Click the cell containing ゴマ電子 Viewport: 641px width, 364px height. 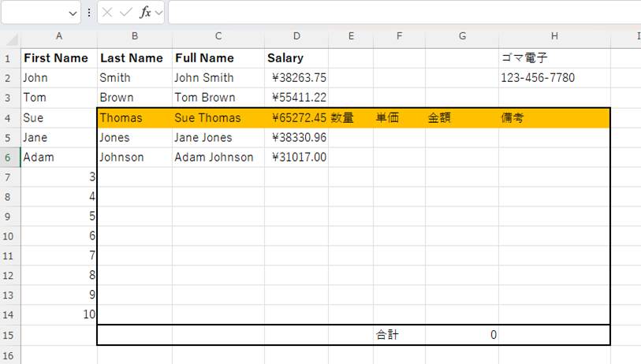(554, 58)
